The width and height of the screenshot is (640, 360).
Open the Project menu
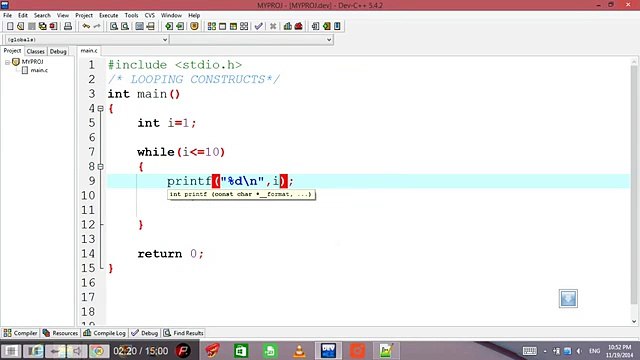coord(84,15)
